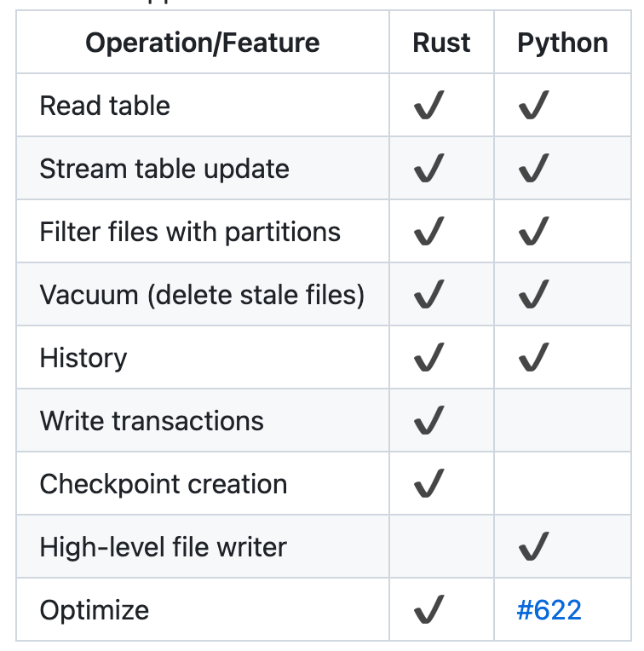Screen dimensions: 644x651
Task: Click Rust checkmark in Vacuum row
Action: pyautogui.click(x=428, y=296)
